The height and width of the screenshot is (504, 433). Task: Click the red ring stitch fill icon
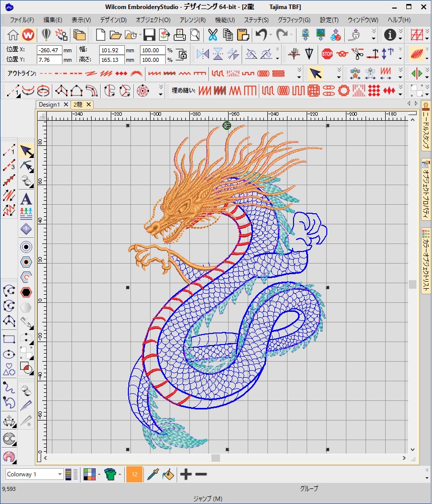point(343,91)
